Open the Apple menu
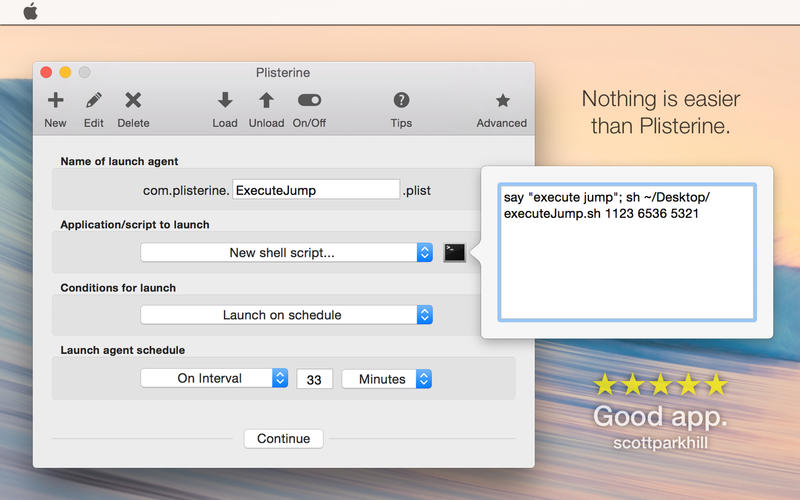Screen dimensions: 800x500 point(30,12)
